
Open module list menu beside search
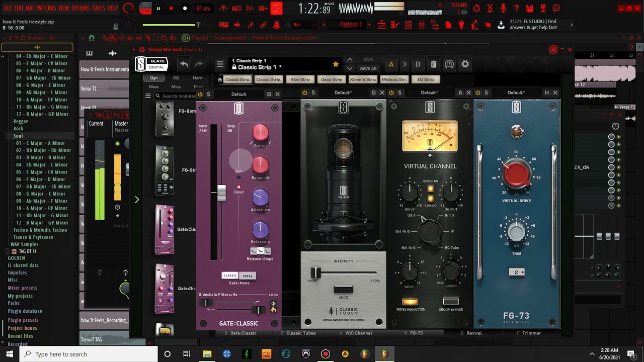pos(148,96)
